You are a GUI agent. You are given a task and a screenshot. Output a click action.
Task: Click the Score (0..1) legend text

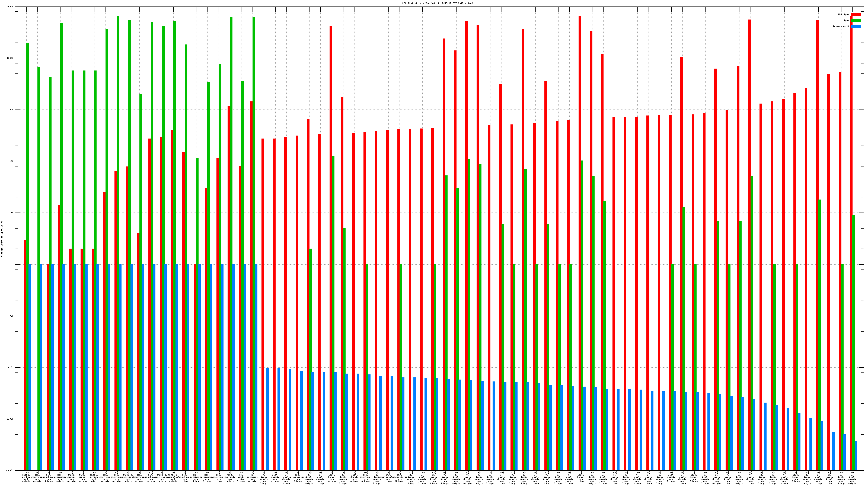point(841,26)
